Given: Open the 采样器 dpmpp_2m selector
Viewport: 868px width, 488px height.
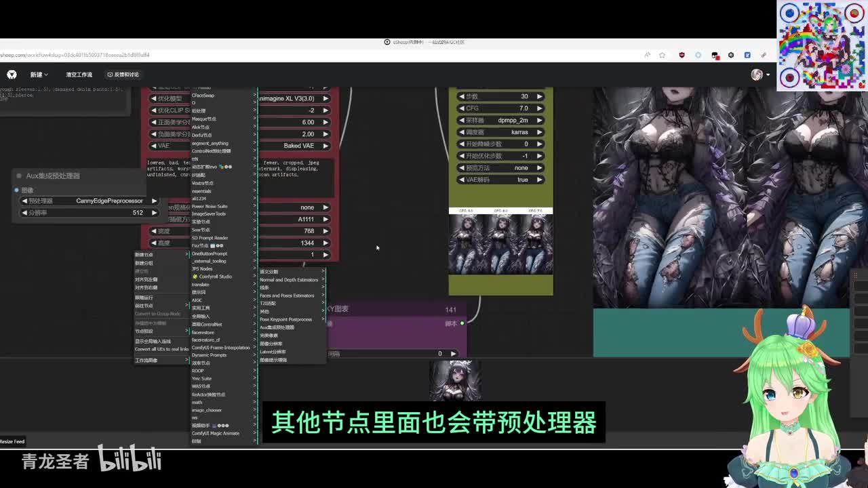Looking at the screenshot, I should tap(500, 120).
